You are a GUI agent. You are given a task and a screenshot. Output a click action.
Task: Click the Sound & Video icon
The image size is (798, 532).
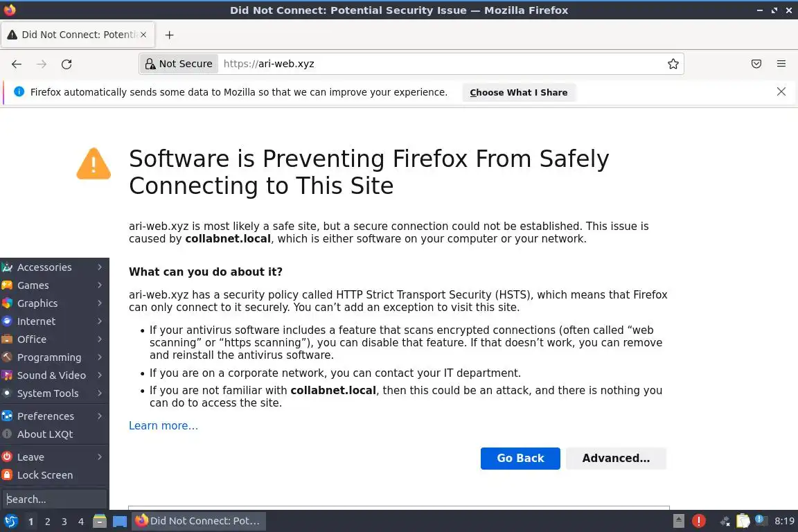pos(7,375)
